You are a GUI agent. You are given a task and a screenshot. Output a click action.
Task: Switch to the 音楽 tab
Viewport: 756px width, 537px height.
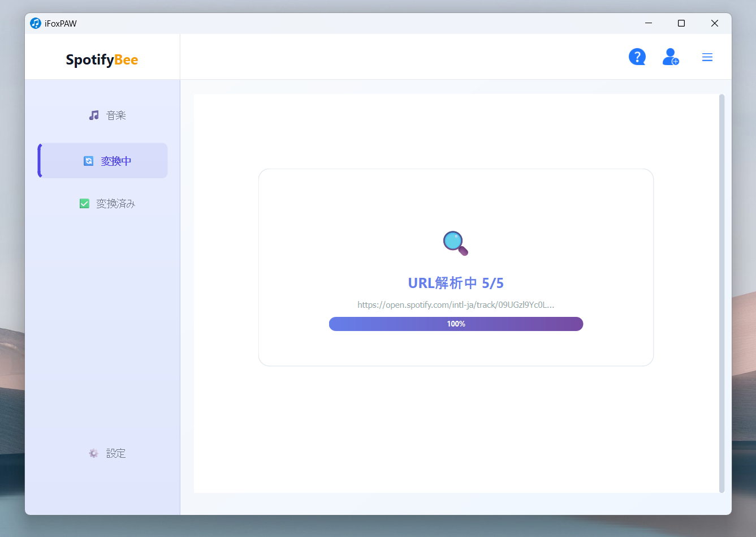(116, 115)
